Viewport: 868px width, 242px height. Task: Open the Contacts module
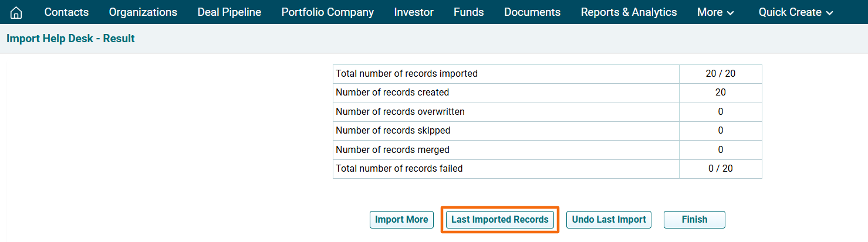point(66,12)
